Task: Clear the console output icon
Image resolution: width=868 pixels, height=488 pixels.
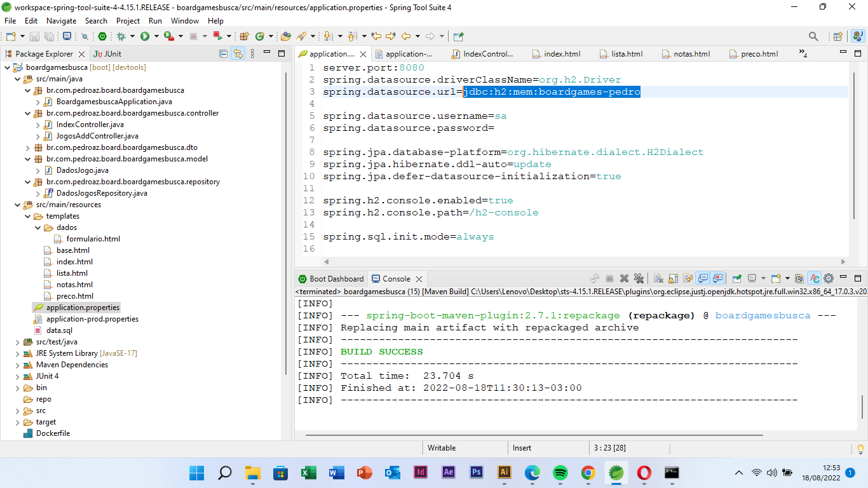Action: tap(658, 278)
